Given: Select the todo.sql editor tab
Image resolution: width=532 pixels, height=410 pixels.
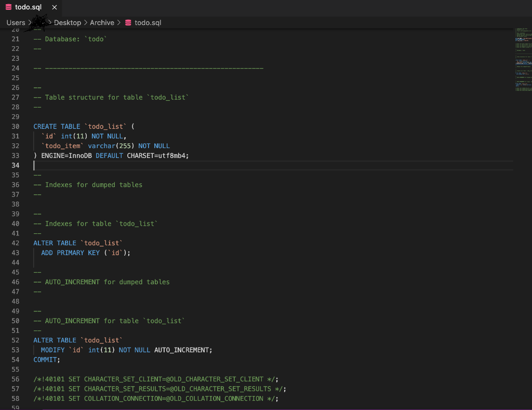Looking at the screenshot, I should (x=31, y=7).
